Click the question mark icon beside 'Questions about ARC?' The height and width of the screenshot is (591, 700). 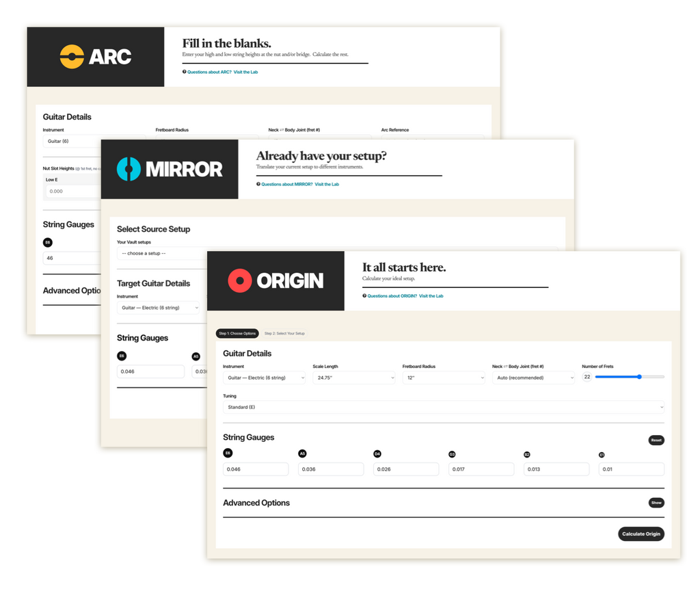click(x=184, y=72)
